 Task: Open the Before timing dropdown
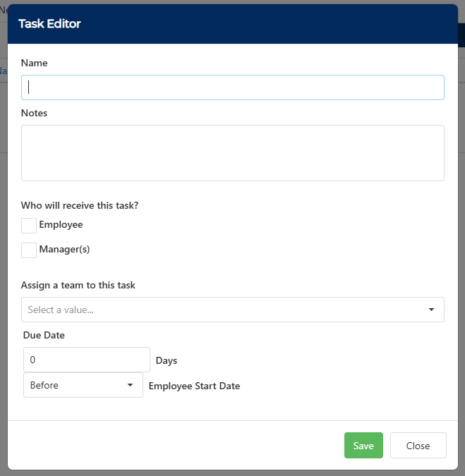[x=83, y=385]
